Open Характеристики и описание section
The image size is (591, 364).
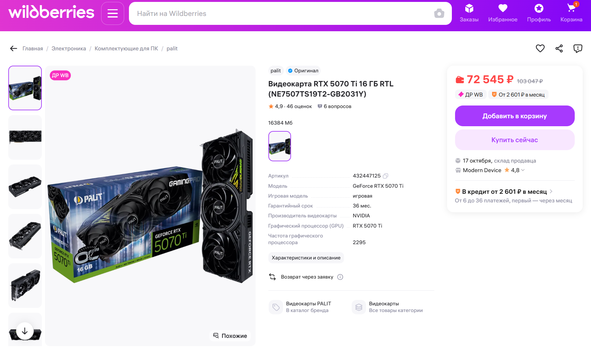point(306,258)
